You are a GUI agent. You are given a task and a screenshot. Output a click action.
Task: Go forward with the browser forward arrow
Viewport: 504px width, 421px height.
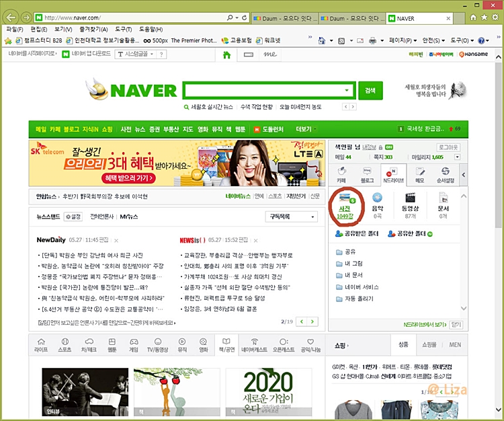(x=26, y=17)
